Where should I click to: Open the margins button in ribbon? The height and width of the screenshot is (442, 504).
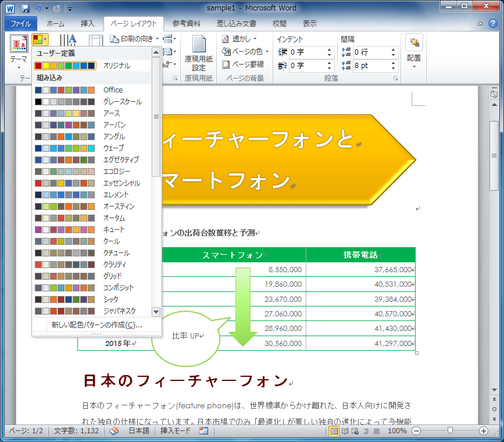tap(95, 41)
